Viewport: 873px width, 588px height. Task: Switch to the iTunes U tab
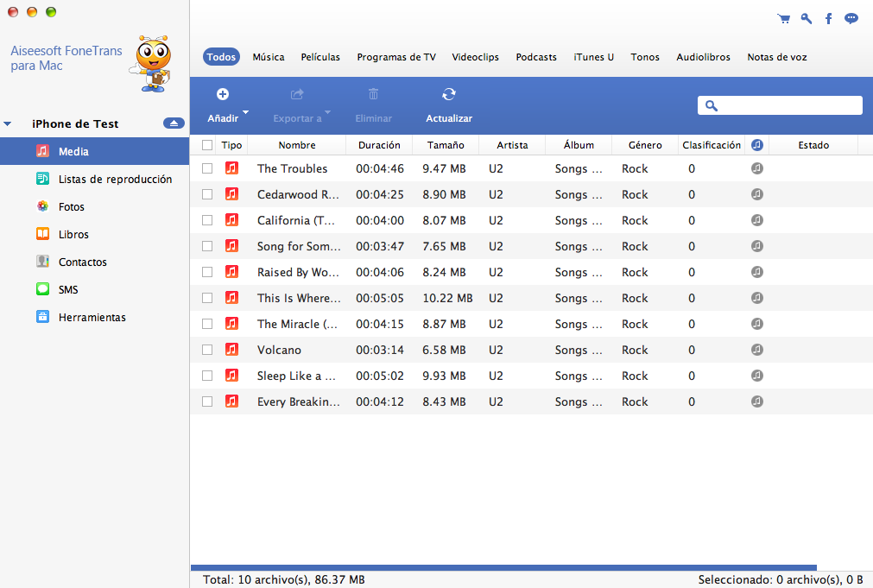point(593,57)
